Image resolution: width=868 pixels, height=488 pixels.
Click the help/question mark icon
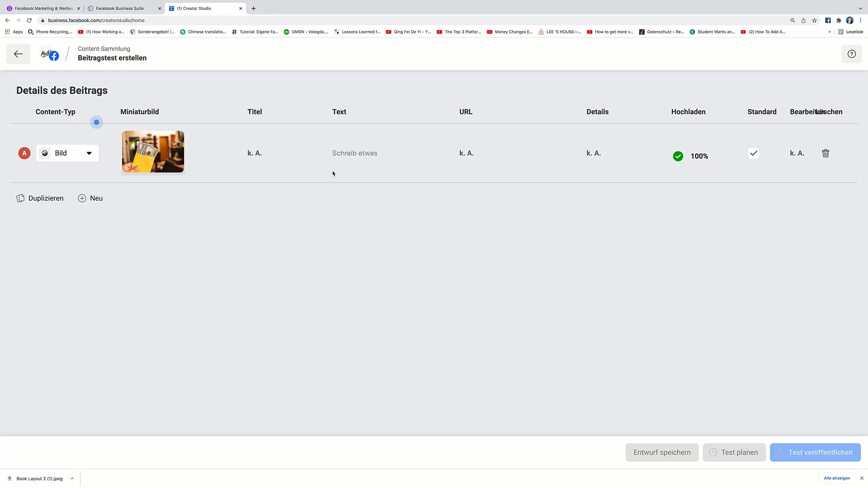pyautogui.click(x=853, y=54)
